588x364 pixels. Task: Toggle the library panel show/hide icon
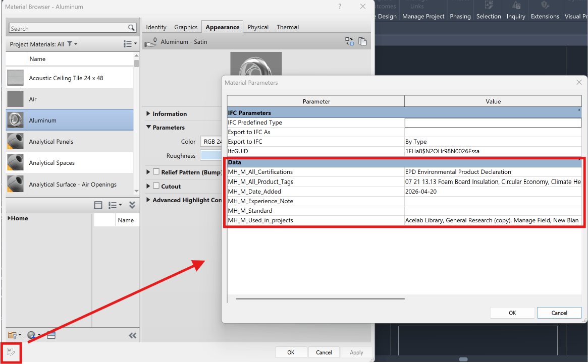pyautogui.click(x=98, y=205)
